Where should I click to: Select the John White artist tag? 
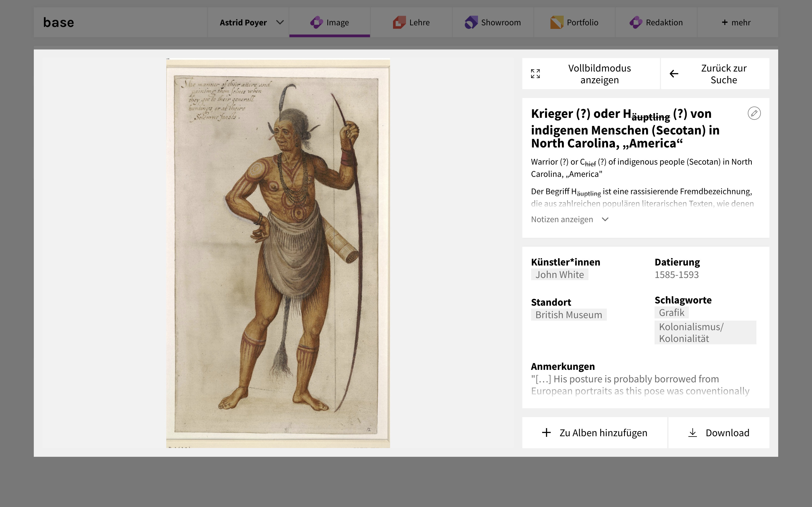pyautogui.click(x=560, y=275)
